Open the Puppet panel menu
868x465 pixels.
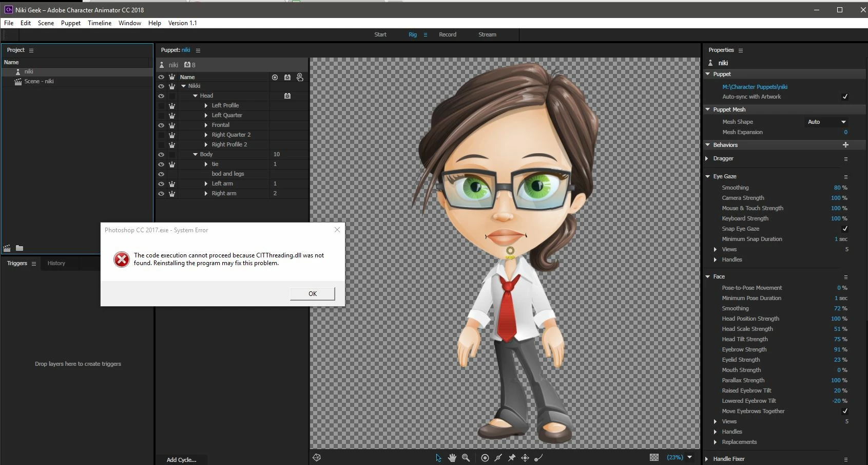click(x=198, y=50)
